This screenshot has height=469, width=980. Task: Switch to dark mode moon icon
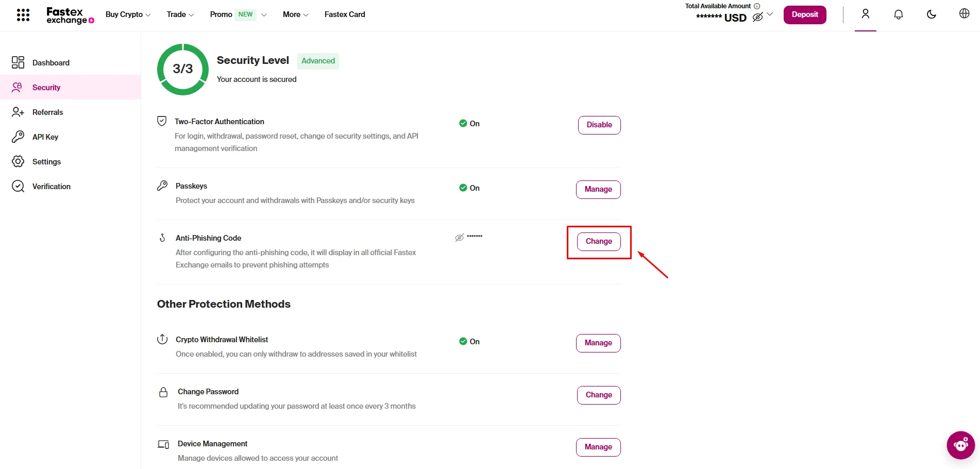pyautogui.click(x=932, y=14)
